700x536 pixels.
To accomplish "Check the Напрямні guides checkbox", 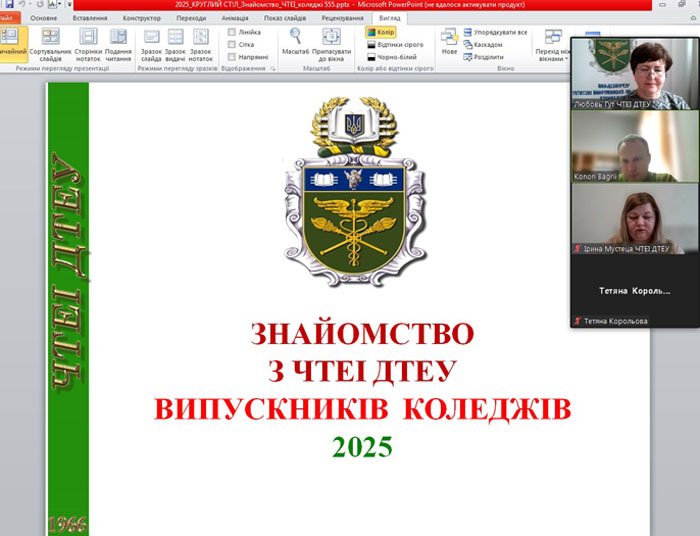I will [233, 58].
